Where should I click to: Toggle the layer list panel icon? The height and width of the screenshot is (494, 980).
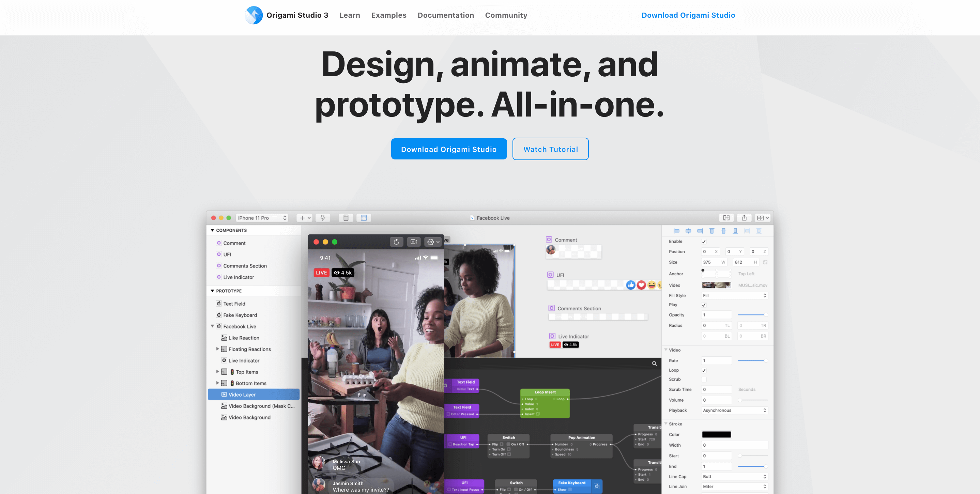[346, 218]
